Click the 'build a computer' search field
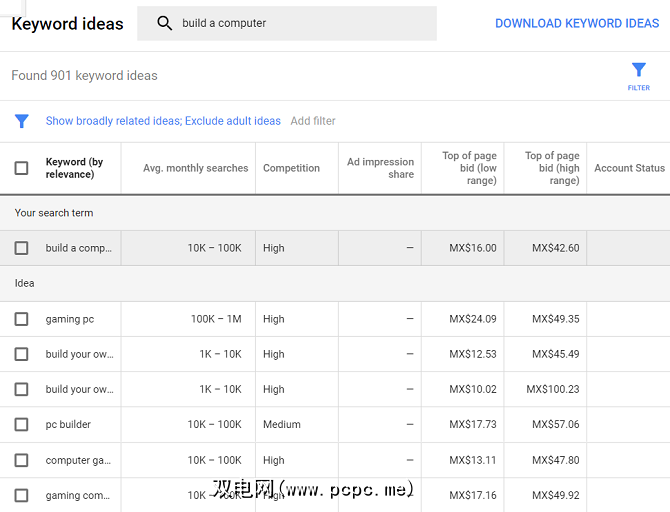Viewport: 670px width, 512px height. pyautogui.click(x=300, y=23)
